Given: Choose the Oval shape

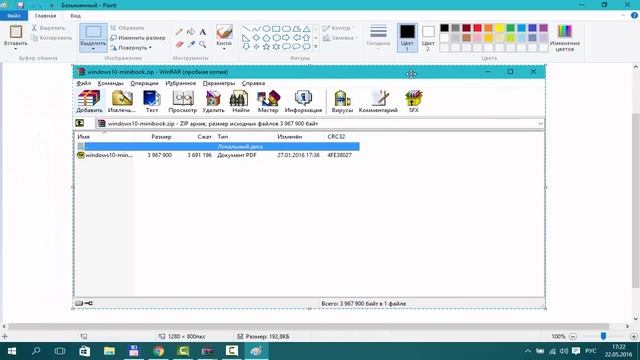Looking at the screenshot, I should 266,29.
